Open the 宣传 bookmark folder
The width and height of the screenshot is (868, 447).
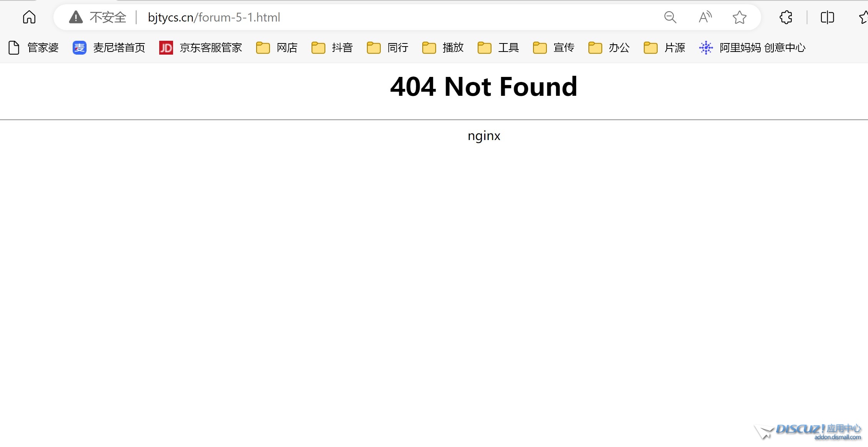pos(554,48)
